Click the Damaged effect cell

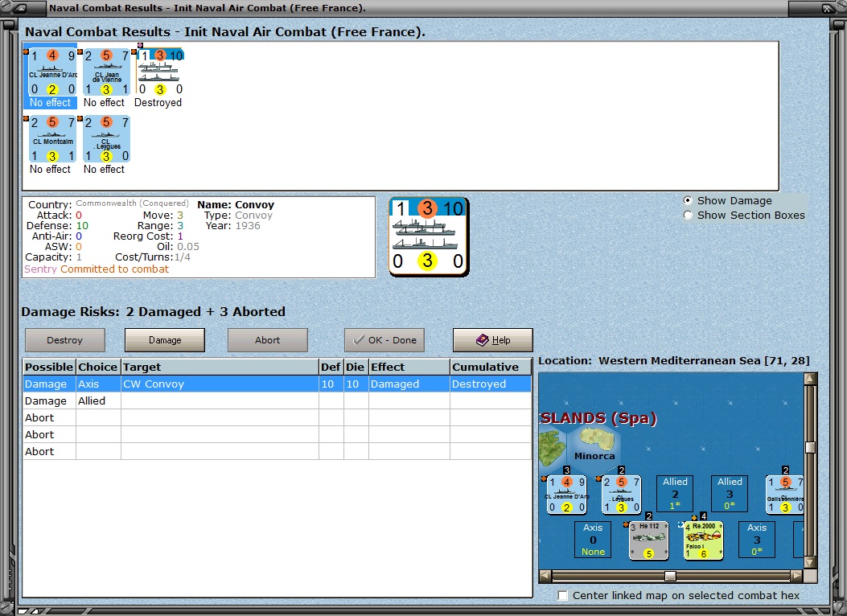(x=409, y=384)
